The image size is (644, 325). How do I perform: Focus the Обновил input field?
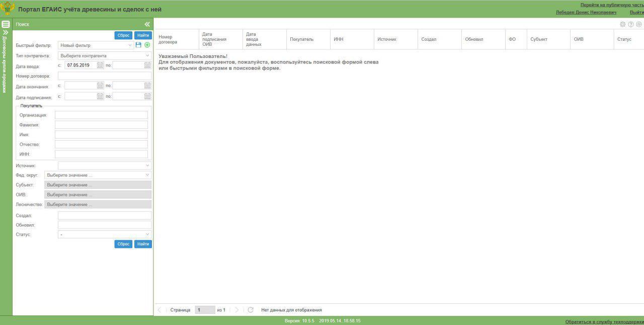click(105, 225)
